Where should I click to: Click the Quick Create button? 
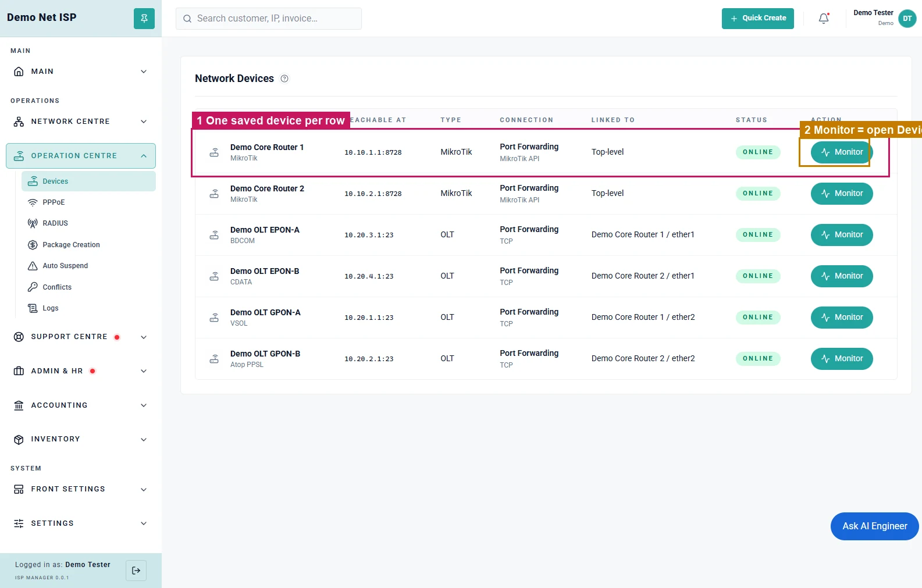point(758,19)
